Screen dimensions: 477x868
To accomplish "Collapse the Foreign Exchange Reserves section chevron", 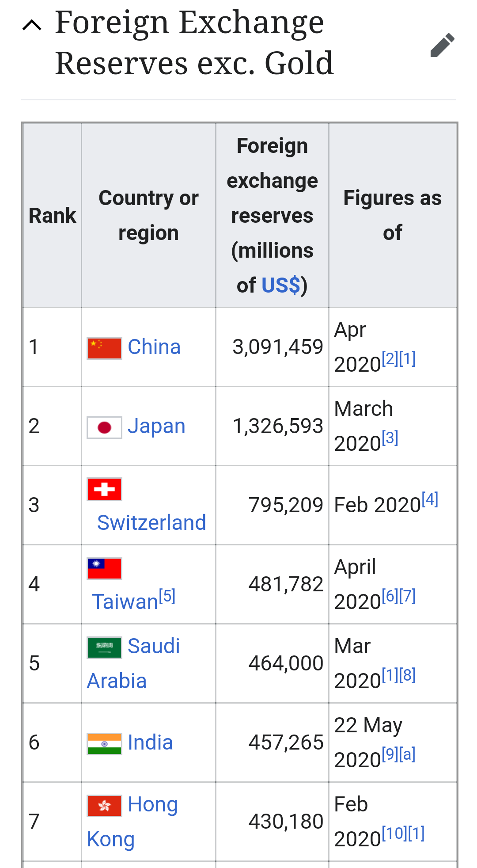I will [32, 26].
